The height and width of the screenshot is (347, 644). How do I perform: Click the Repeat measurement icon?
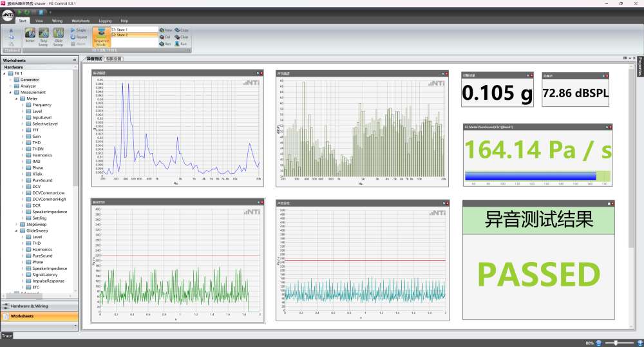pos(73,37)
